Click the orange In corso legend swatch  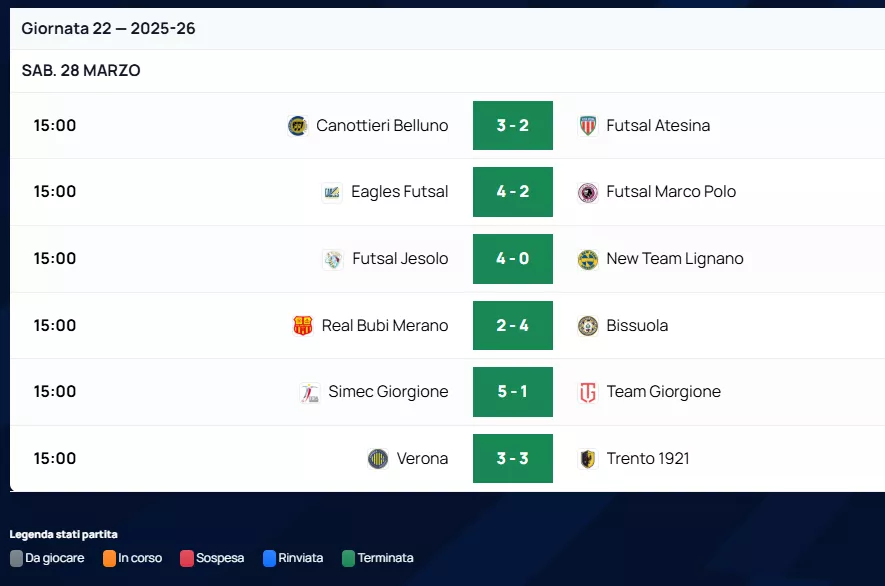coord(109,558)
